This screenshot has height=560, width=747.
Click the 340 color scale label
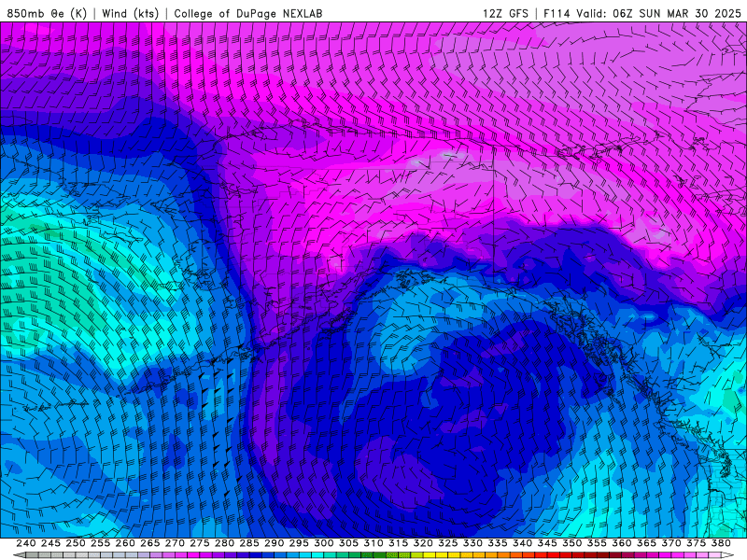(522, 543)
